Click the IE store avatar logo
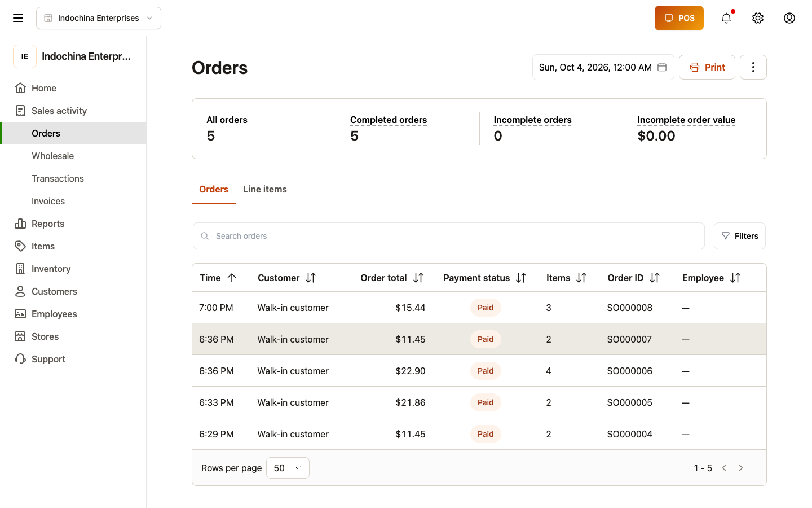The height and width of the screenshot is (508, 812). coord(25,56)
